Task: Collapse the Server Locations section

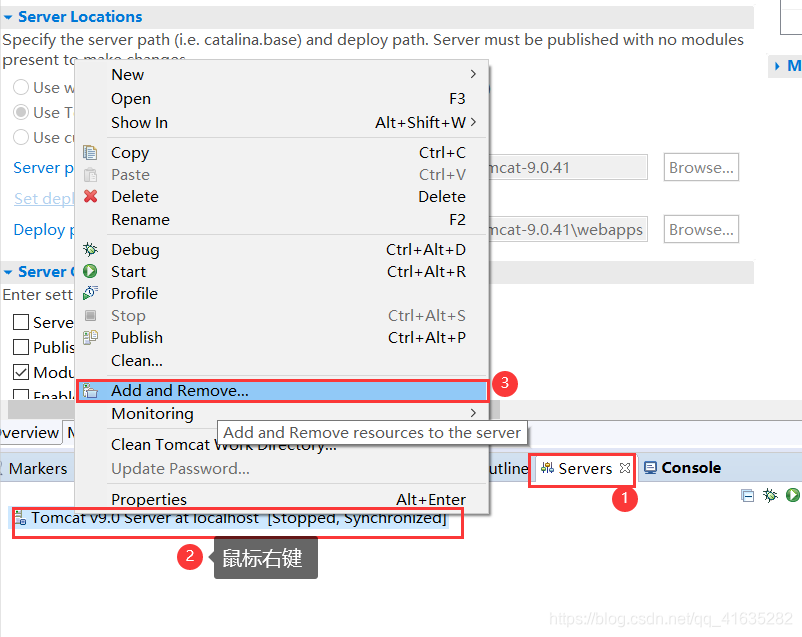Action: tap(8, 17)
